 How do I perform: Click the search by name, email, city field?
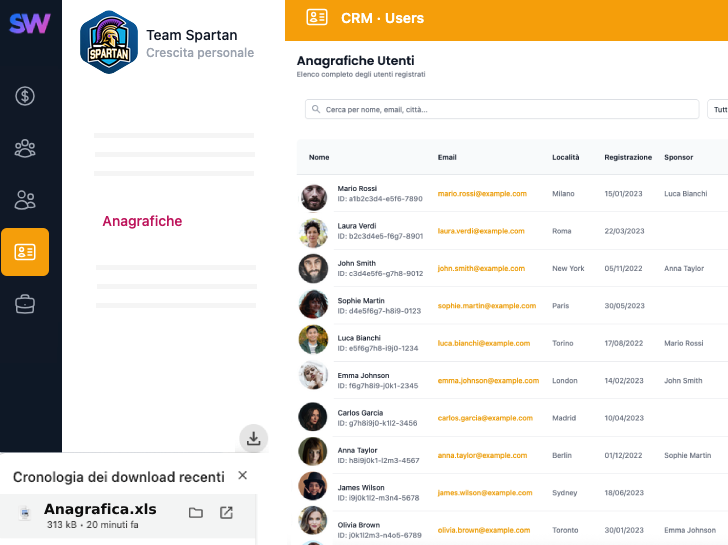coord(502,109)
